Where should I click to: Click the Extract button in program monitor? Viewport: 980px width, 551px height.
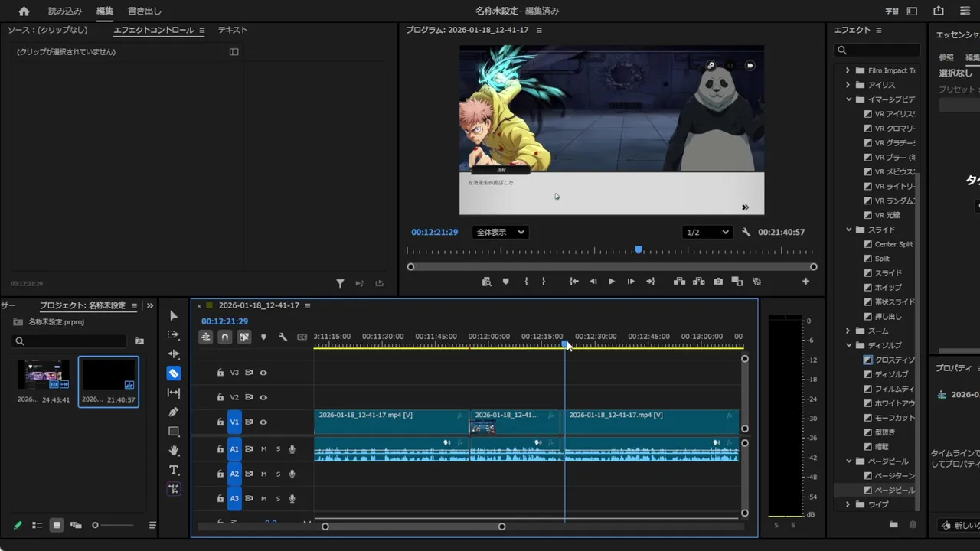(699, 282)
